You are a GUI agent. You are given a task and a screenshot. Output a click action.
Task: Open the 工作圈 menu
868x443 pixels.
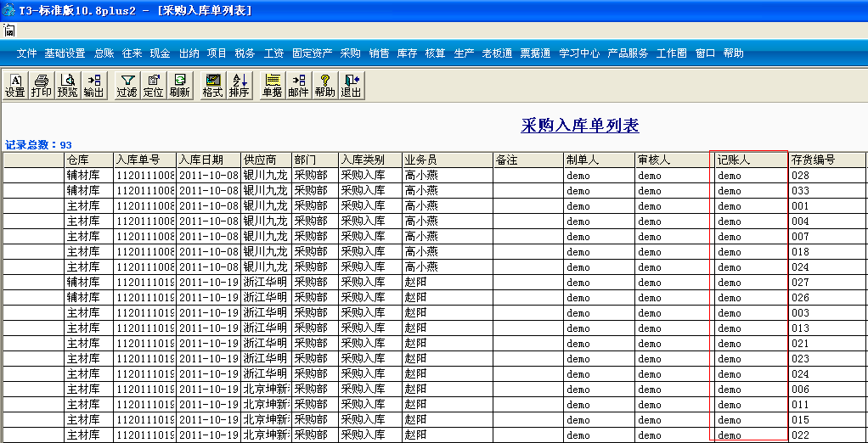[x=672, y=53]
